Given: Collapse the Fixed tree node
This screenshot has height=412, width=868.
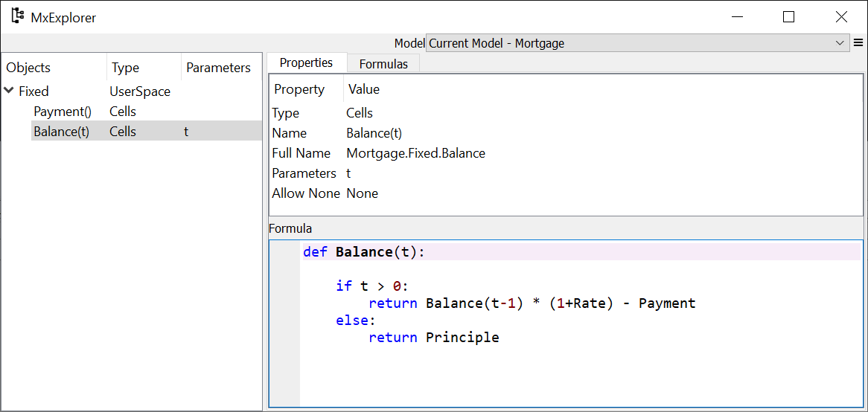Looking at the screenshot, I should pos(9,91).
